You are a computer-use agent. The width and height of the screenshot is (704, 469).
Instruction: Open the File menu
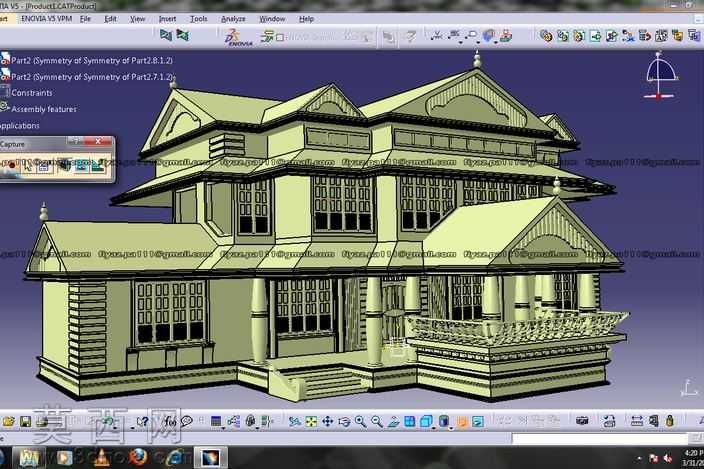click(x=85, y=19)
